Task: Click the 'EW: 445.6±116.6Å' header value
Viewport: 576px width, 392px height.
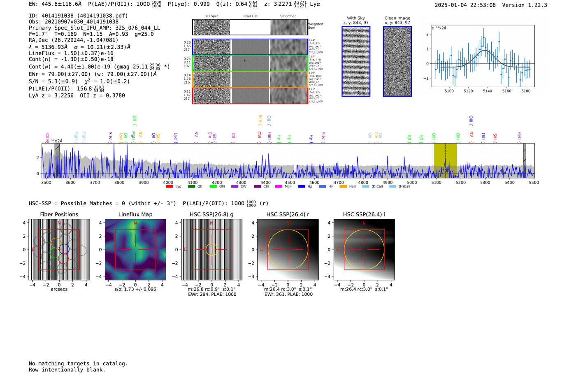Action: (x=55, y=4)
